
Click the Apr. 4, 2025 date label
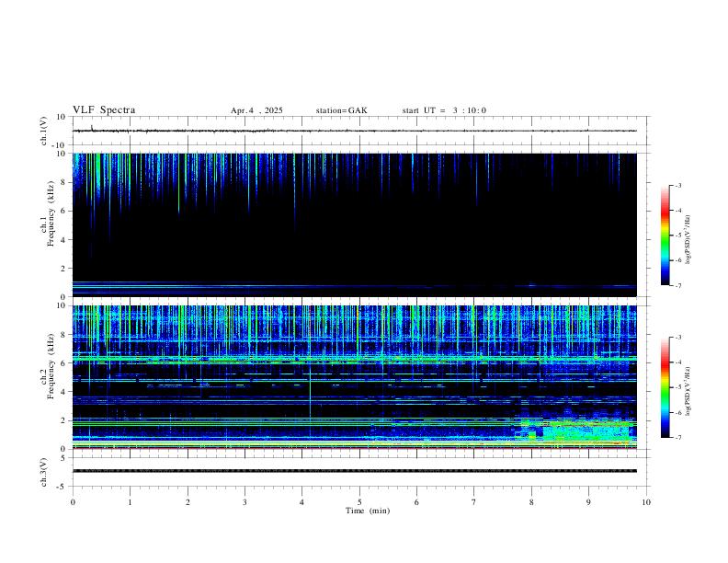pos(256,110)
